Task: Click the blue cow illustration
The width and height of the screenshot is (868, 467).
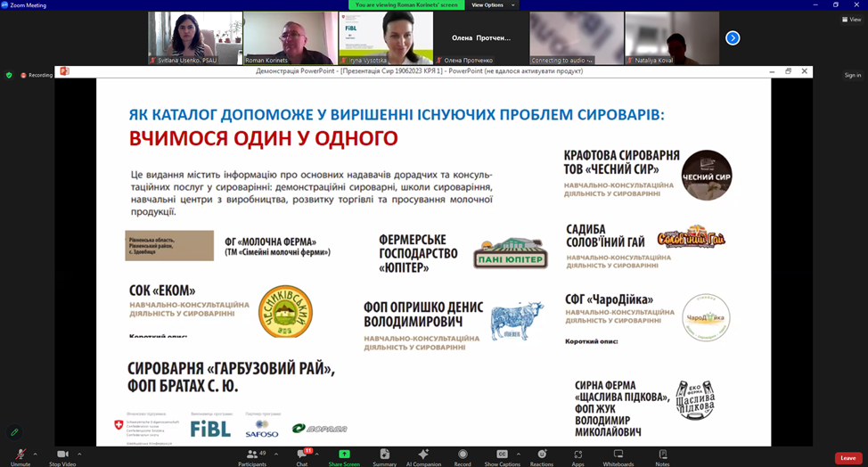Action: [517, 320]
